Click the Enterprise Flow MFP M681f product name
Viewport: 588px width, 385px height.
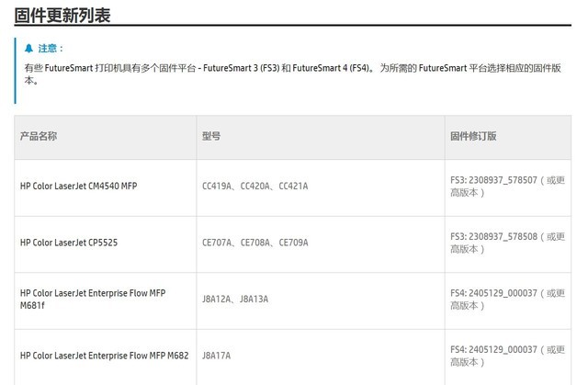coord(93,300)
